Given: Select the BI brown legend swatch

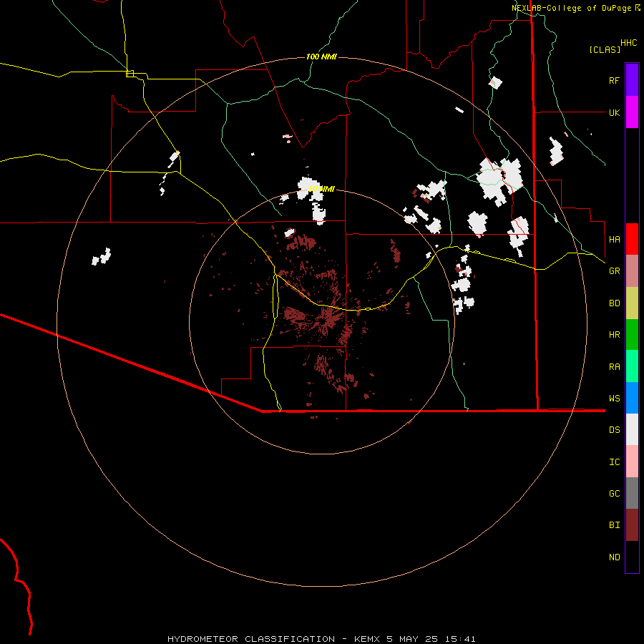Looking at the screenshot, I should point(632,525).
